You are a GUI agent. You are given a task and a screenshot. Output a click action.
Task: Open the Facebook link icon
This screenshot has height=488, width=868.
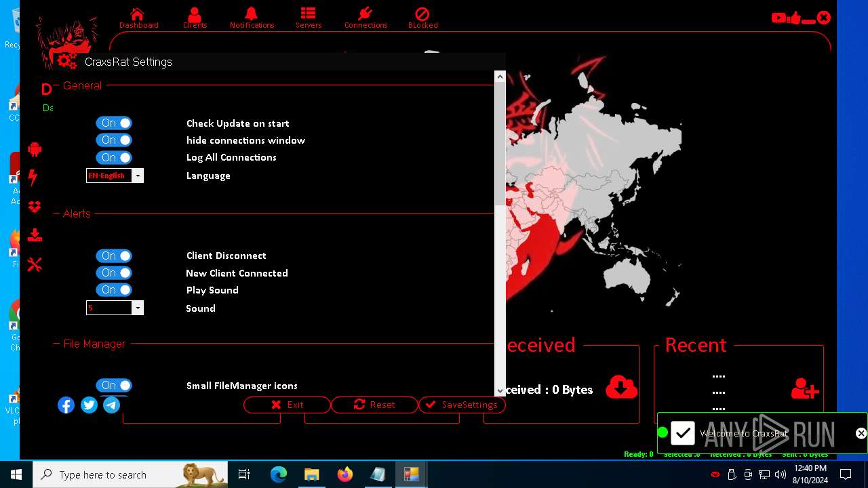66,405
